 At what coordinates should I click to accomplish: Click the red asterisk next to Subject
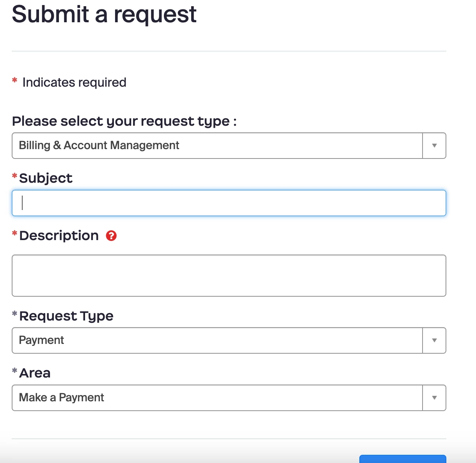(x=15, y=176)
